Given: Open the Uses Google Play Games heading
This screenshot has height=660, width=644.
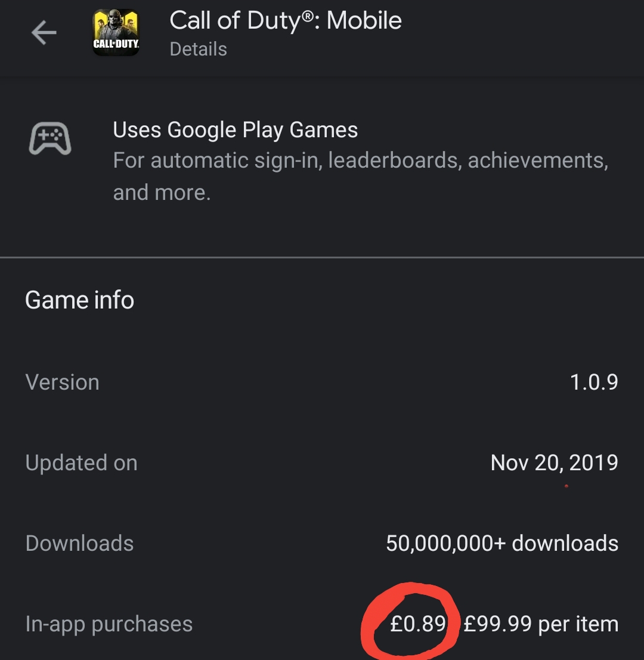Looking at the screenshot, I should tap(235, 129).
